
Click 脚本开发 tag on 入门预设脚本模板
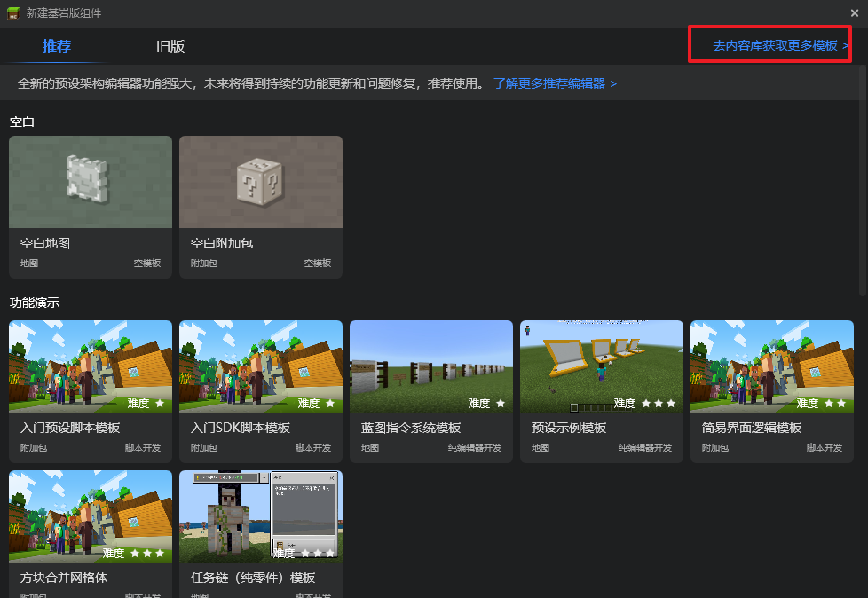(x=143, y=447)
